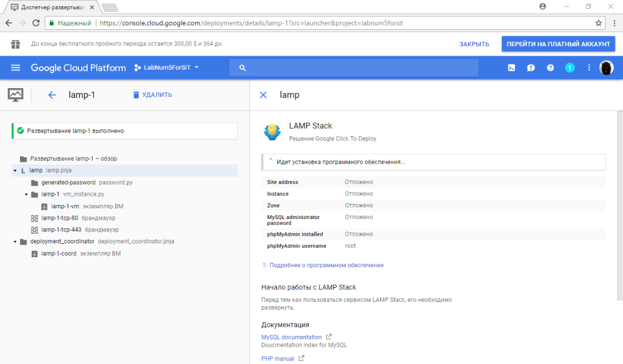This screenshot has width=623, height=364.
Task: Click the gift icon in trial banner
Action: point(16,44)
